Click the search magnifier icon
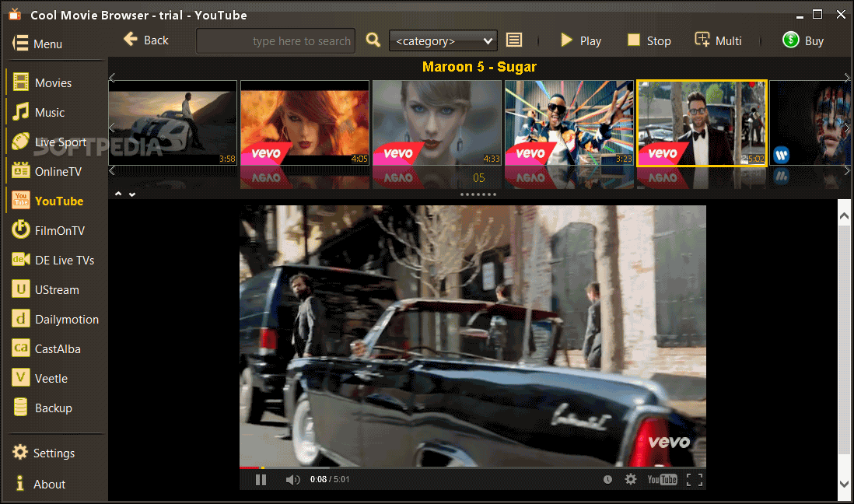This screenshot has width=854, height=504. 373,40
